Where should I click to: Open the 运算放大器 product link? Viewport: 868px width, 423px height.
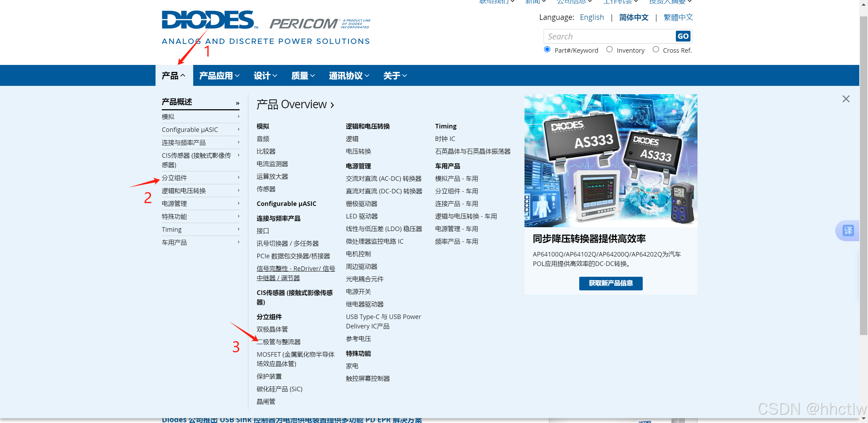click(272, 177)
